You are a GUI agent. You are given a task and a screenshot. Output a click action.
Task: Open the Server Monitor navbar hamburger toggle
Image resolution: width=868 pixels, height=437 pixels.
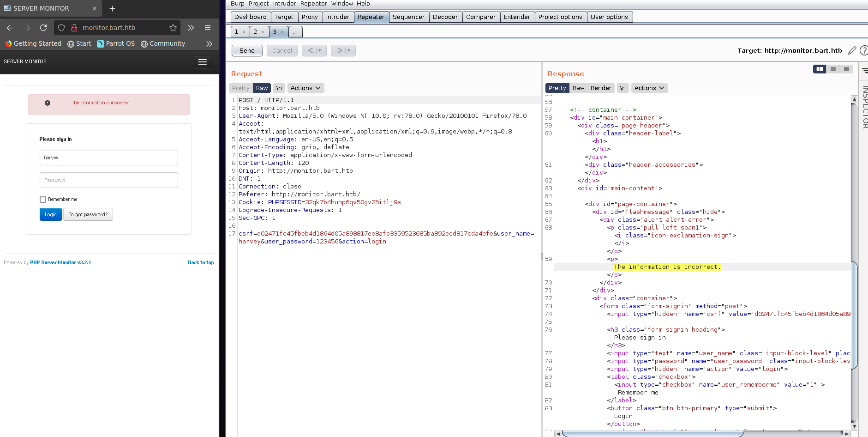point(202,62)
